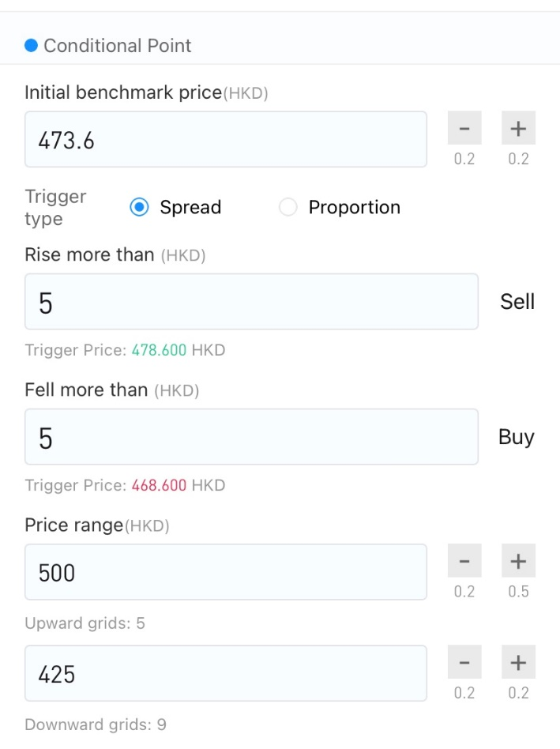Click the lower price range field showing 425
The image size is (560, 749).
[x=226, y=673]
